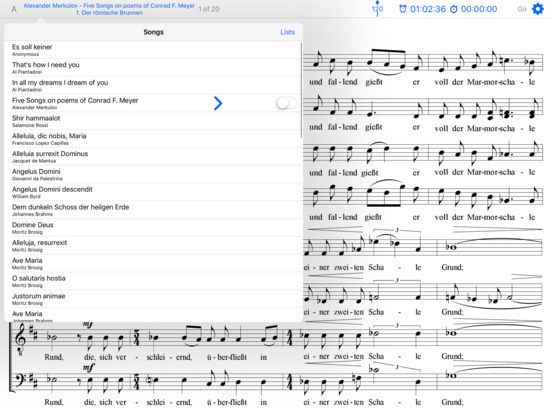This screenshot has height=414, width=552.
Task: Select 'Dem dunkeln Schoss der heilgen Erde'
Action: [x=153, y=210]
